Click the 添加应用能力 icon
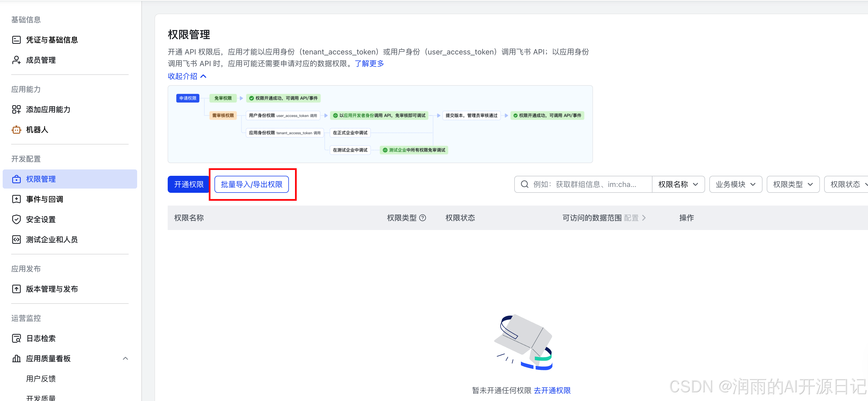This screenshot has width=868, height=401. click(x=16, y=109)
